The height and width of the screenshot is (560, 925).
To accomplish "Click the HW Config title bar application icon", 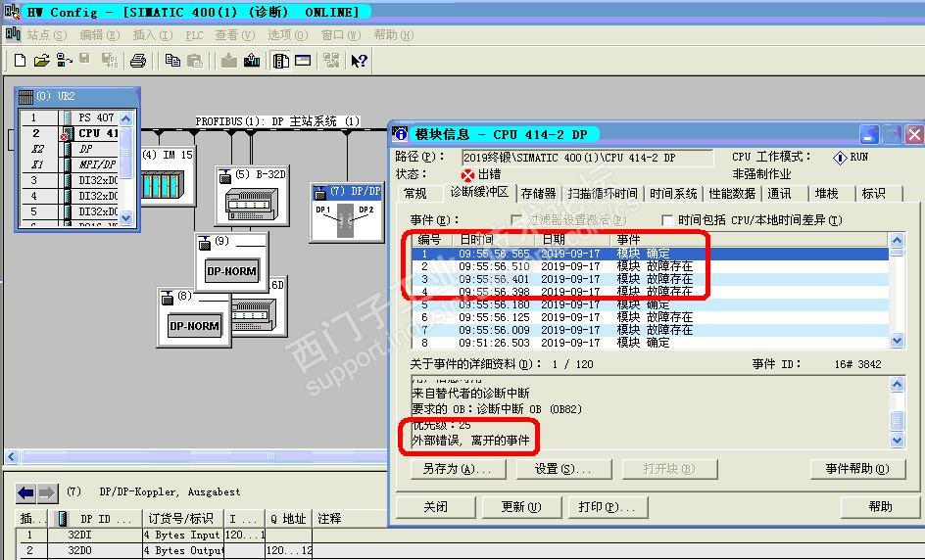I will (12, 11).
